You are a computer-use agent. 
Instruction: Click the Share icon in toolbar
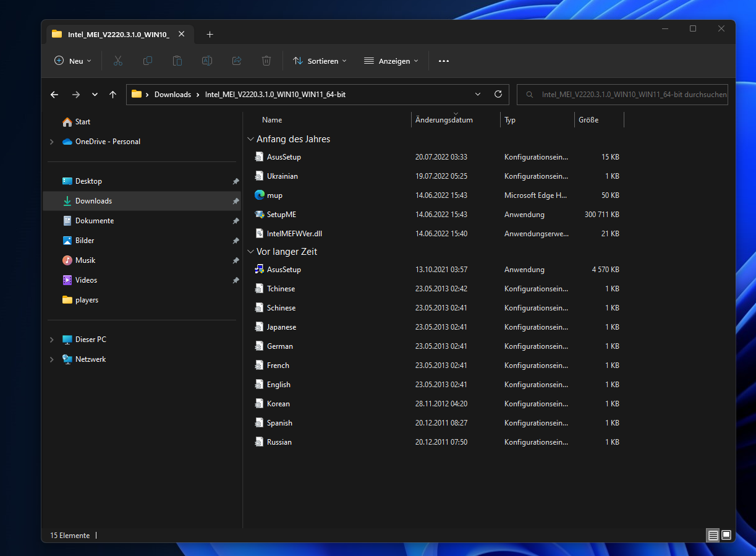click(237, 61)
